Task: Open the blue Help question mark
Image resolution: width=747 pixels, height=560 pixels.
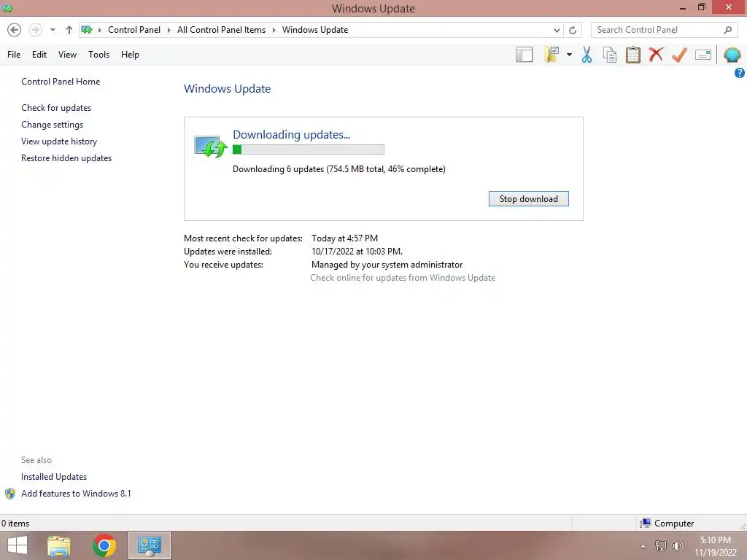Action: (x=740, y=73)
